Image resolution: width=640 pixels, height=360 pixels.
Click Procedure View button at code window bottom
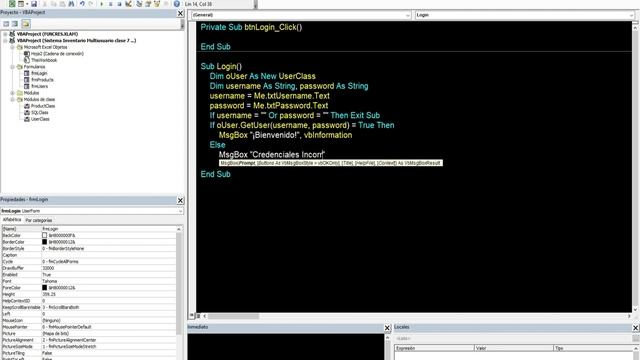[192, 316]
